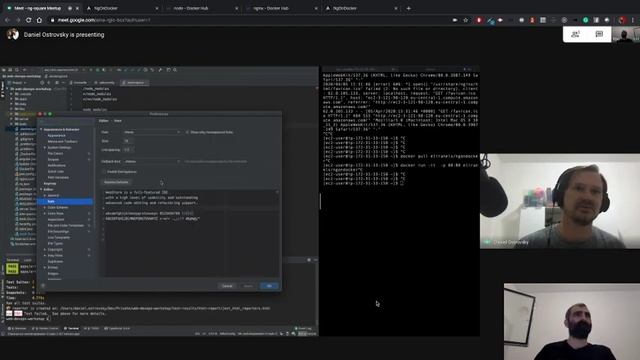This screenshot has width=640, height=360.
Task: Toggle Show only monospaced fonts checkbox
Action: [x=187, y=132]
